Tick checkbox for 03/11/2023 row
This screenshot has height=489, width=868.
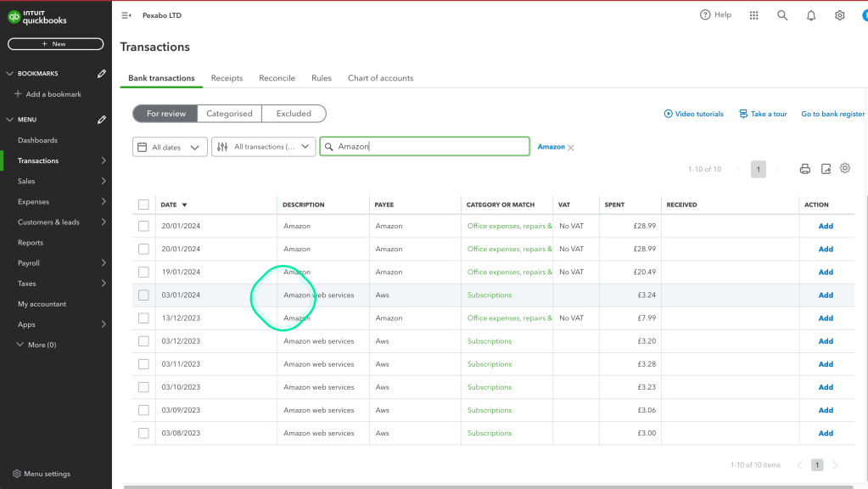(143, 364)
